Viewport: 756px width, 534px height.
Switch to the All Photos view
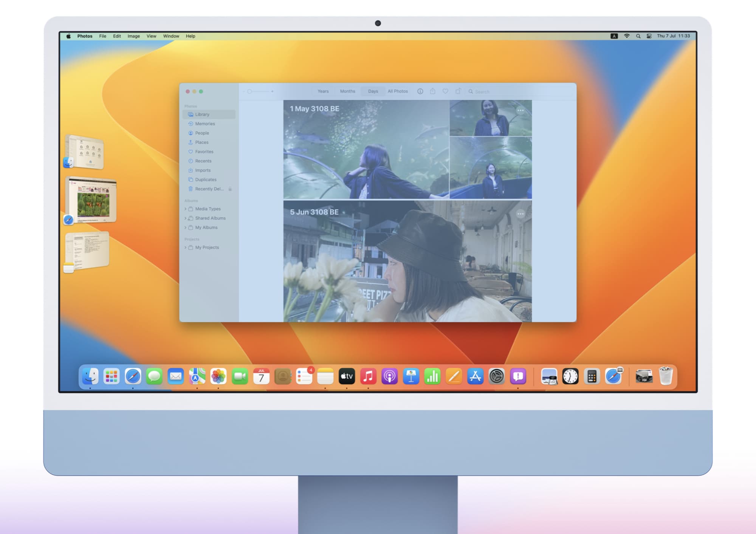coord(398,91)
